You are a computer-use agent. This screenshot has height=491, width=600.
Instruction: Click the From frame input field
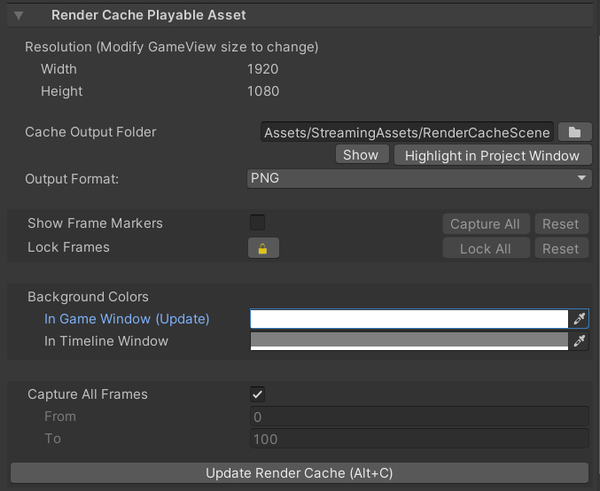click(x=419, y=417)
